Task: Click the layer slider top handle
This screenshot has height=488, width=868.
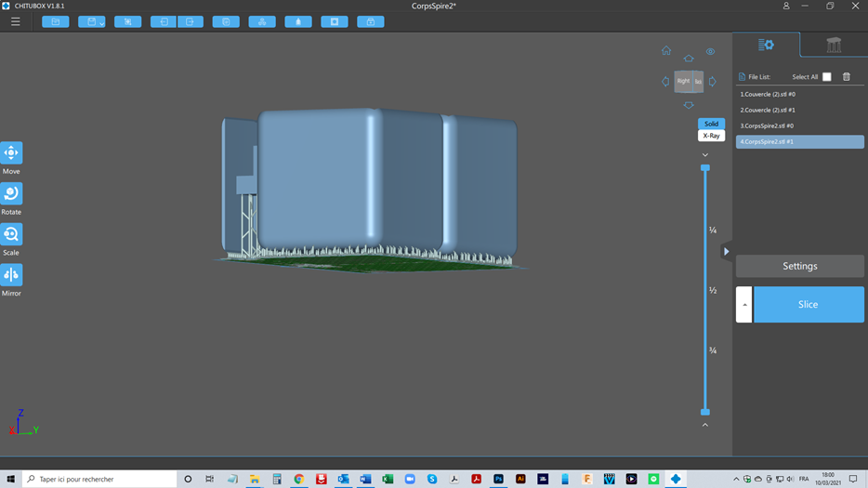Action: click(705, 168)
